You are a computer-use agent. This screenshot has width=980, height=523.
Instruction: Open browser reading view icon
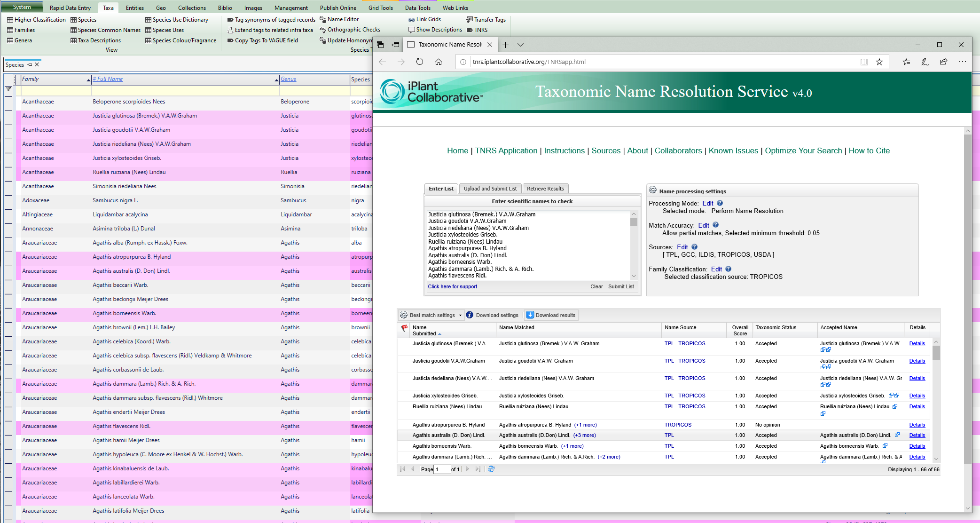[x=864, y=62]
